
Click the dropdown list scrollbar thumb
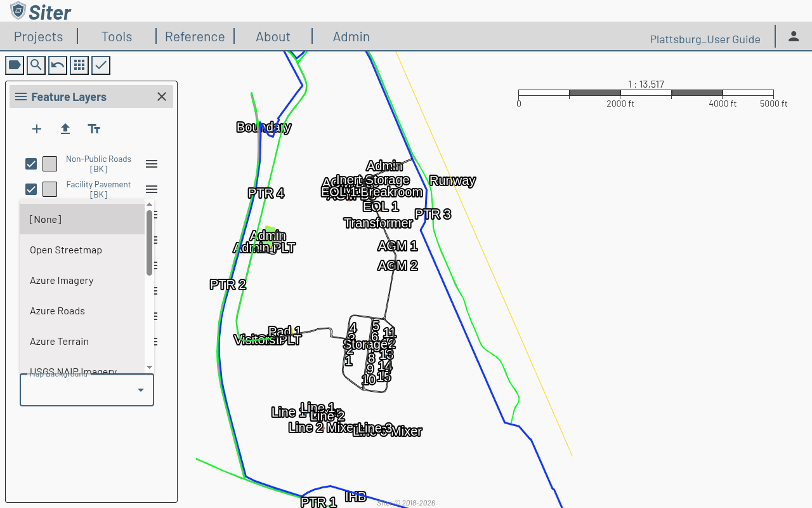150,243
